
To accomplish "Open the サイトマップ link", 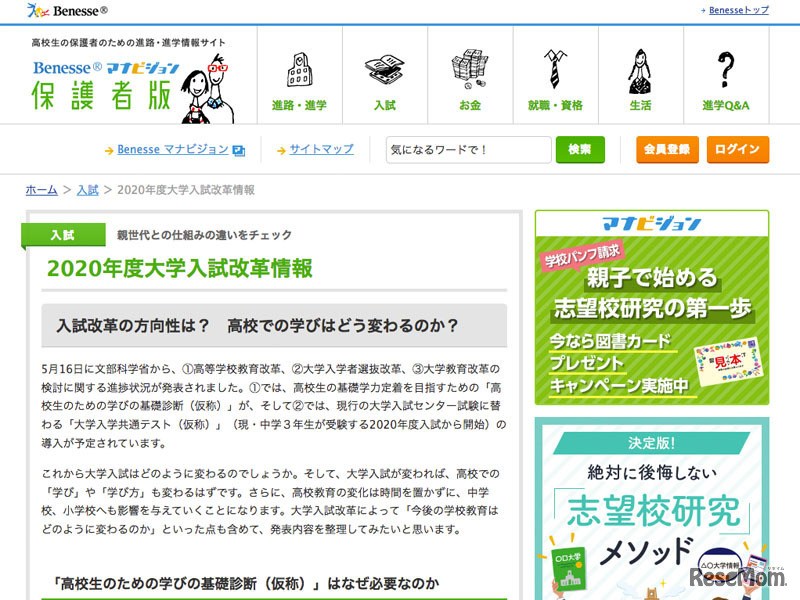I will pos(322,149).
